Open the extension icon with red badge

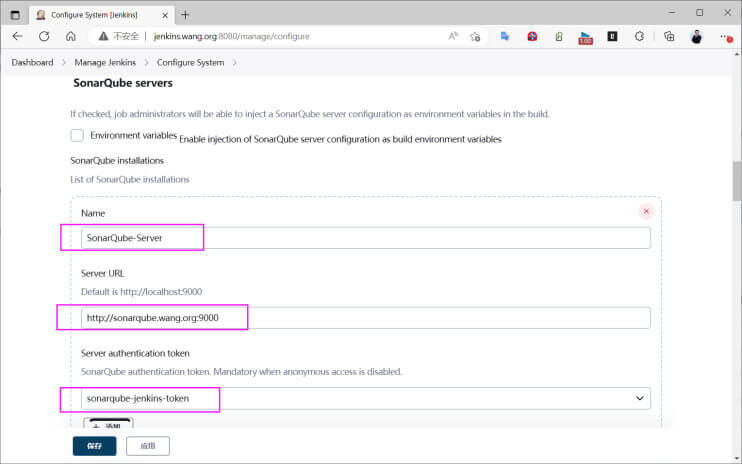(x=585, y=37)
